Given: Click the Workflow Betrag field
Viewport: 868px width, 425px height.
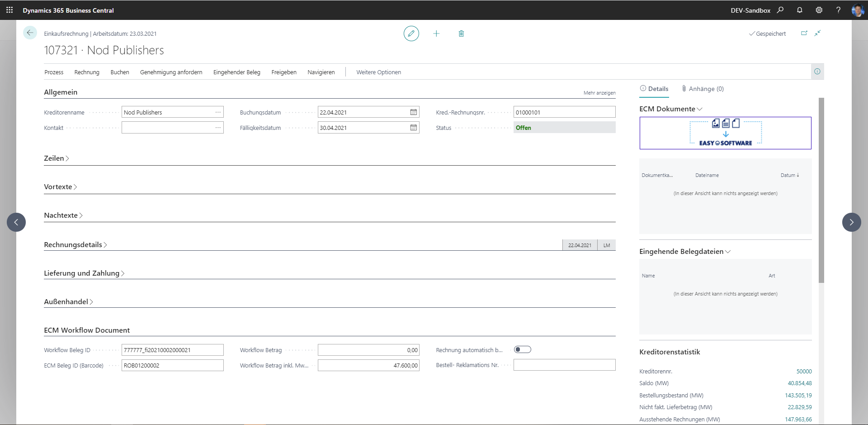Looking at the screenshot, I should 368,350.
